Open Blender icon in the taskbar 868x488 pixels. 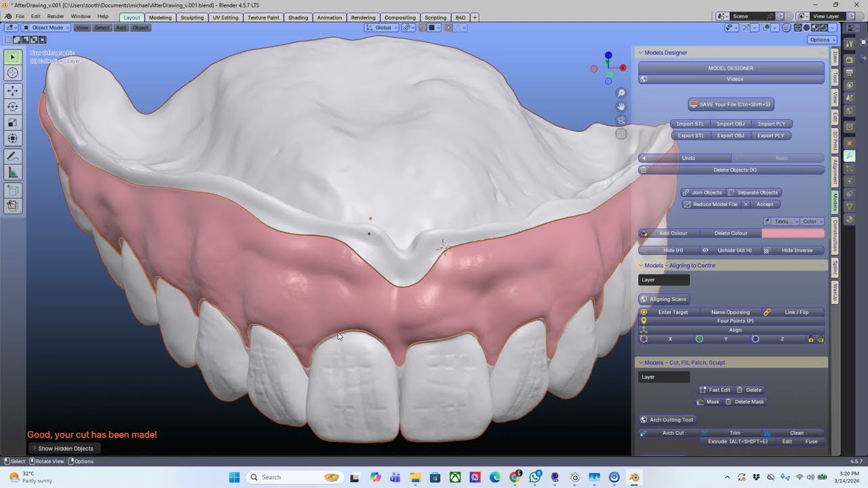tap(634, 477)
